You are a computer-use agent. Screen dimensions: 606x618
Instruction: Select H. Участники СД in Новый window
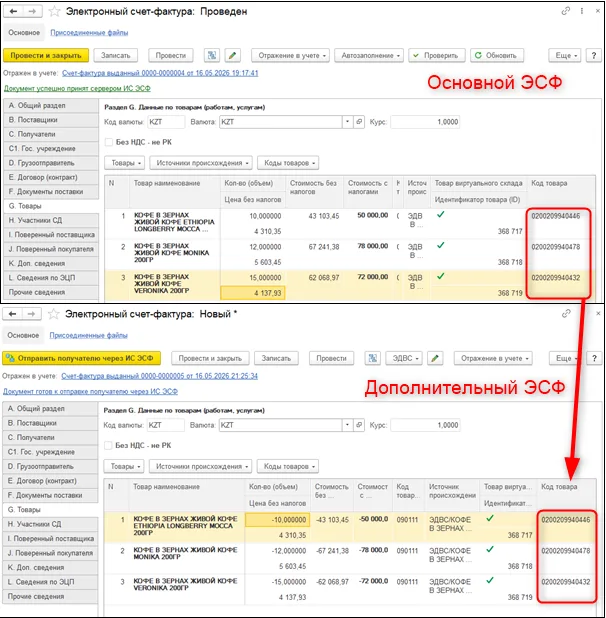(x=50, y=524)
